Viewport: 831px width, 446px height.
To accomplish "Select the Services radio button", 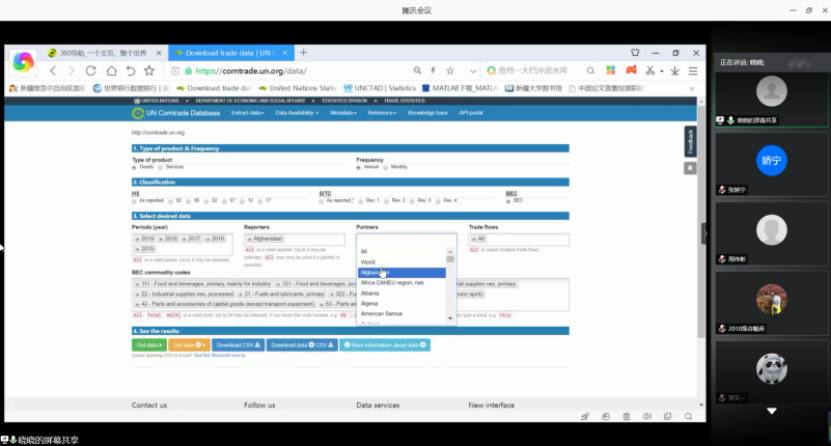I will (160, 167).
